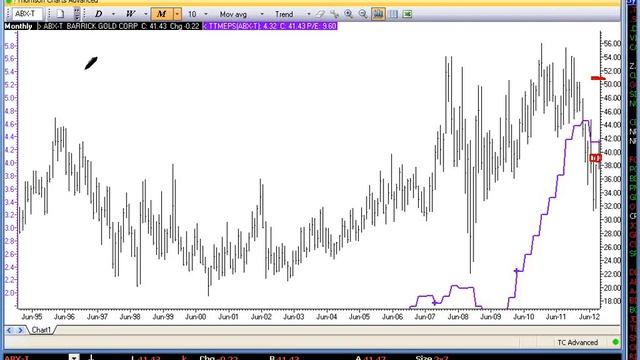Click the ABX-T symbol input field

(x=27, y=14)
